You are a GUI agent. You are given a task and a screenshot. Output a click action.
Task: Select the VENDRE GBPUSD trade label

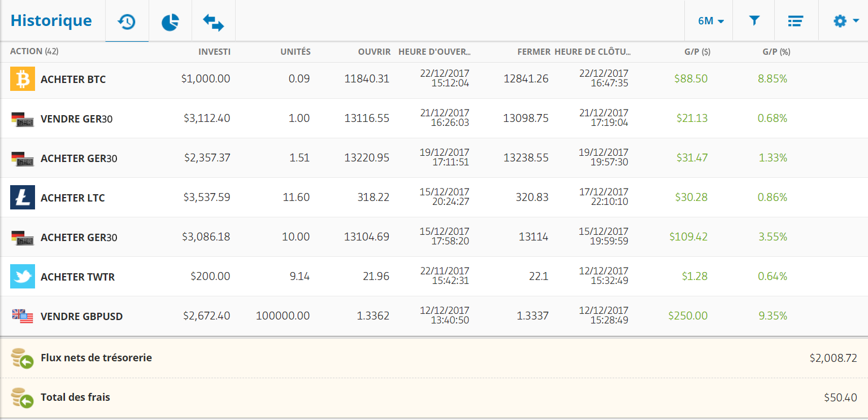(x=81, y=317)
